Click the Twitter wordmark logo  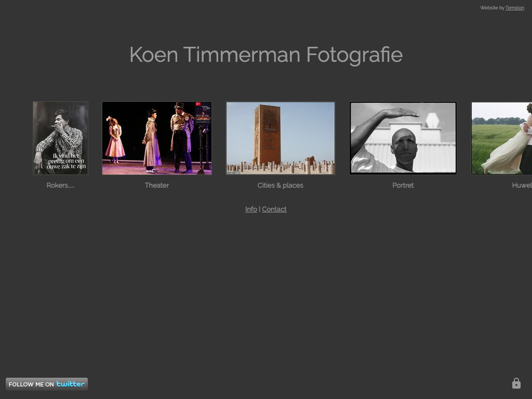pos(70,384)
